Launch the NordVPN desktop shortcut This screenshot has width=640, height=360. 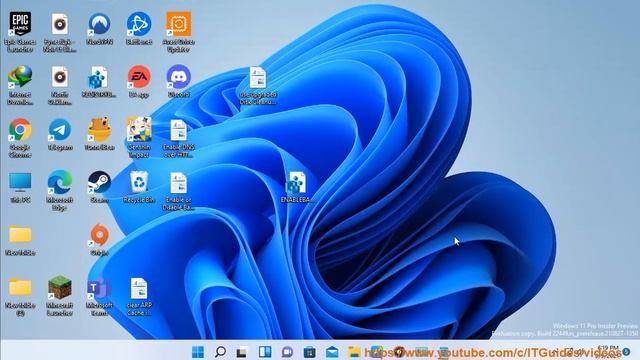click(99, 29)
